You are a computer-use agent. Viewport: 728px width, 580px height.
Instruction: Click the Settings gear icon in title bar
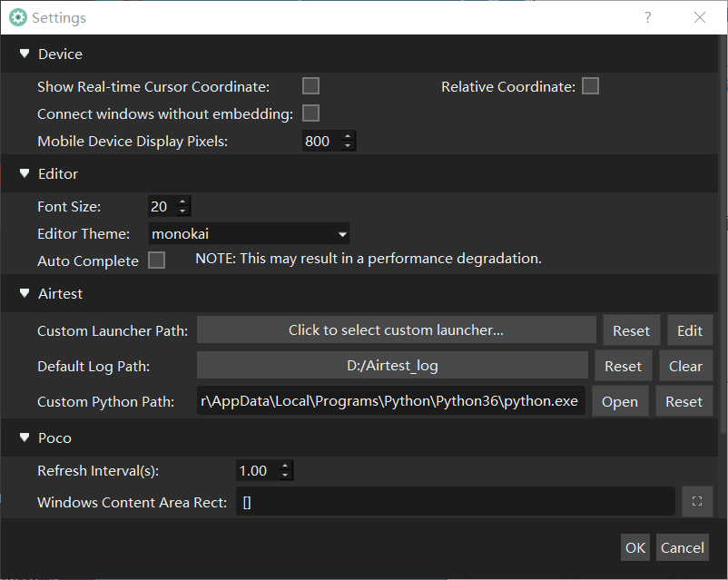[x=17, y=17]
